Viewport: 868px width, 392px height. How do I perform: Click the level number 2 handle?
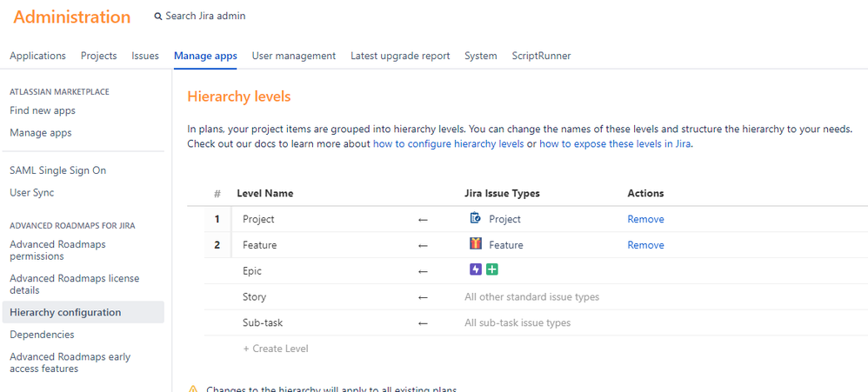217,245
